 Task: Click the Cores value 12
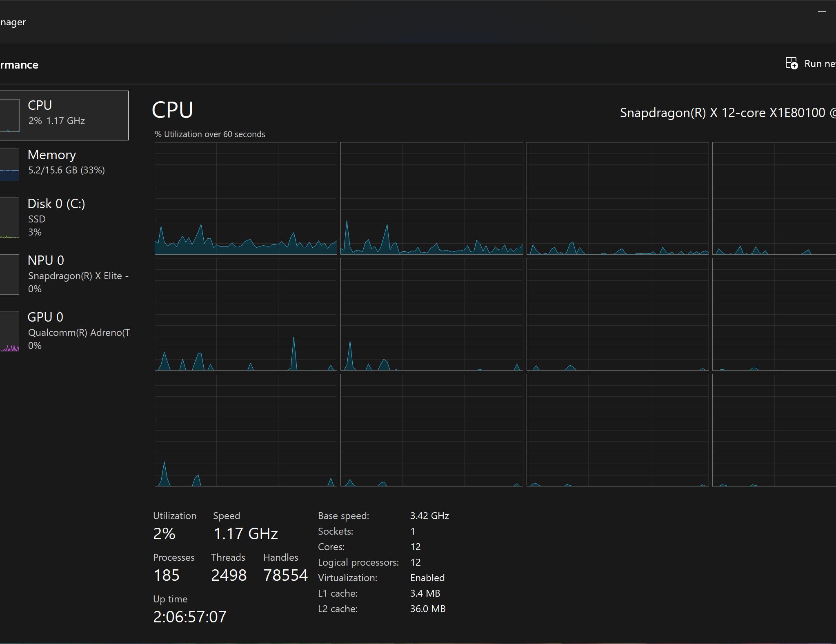coord(416,547)
